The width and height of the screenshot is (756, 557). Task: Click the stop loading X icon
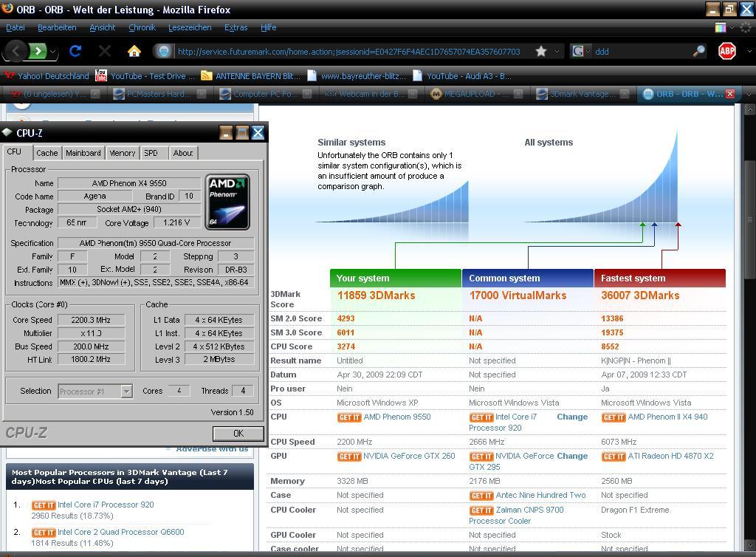(104, 51)
